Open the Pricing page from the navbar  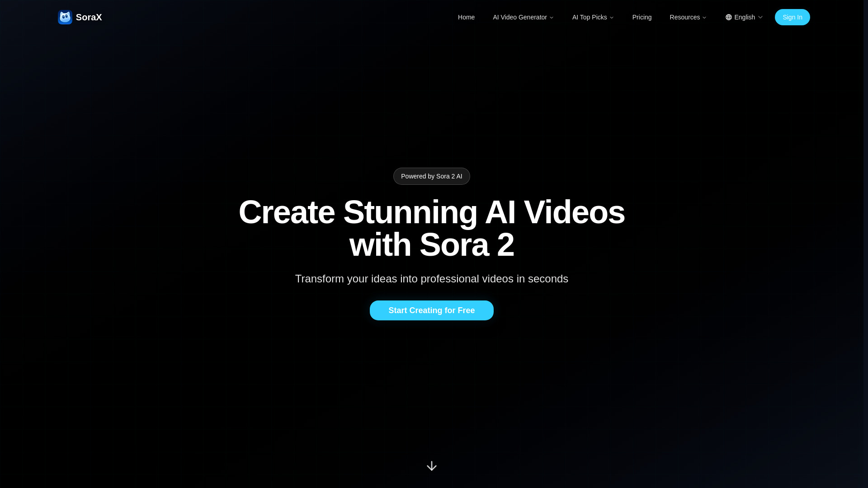(642, 17)
